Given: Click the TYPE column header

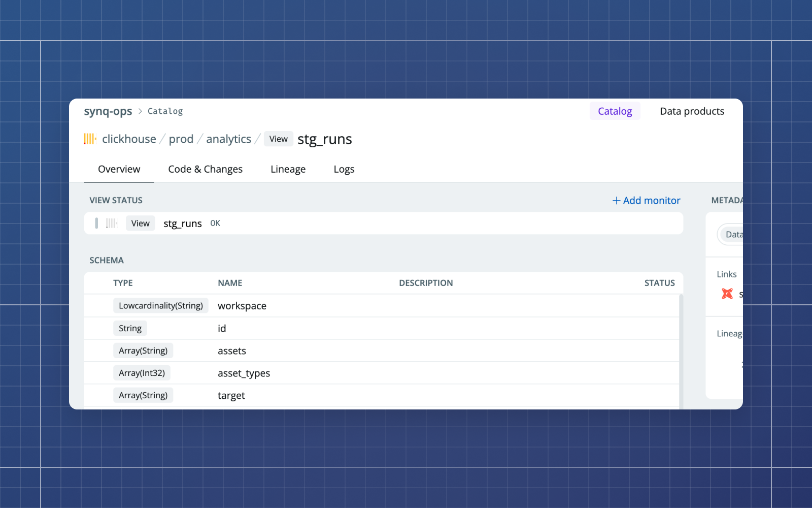Looking at the screenshot, I should pyautogui.click(x=123, y=283).
